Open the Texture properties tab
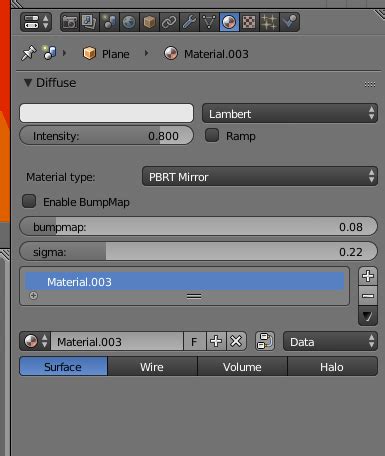Image resolution: width=385 pixels, height=456 pixels. click(x=249, y=22)
